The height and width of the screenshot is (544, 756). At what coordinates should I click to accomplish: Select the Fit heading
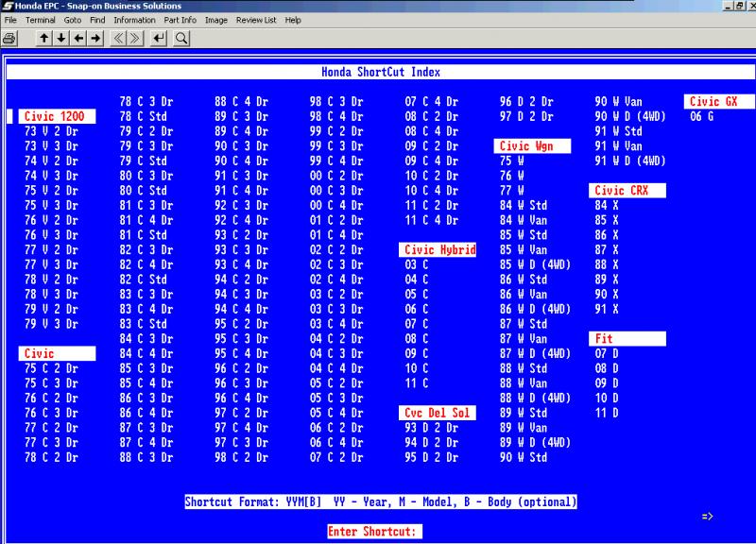tap(627, 339)
